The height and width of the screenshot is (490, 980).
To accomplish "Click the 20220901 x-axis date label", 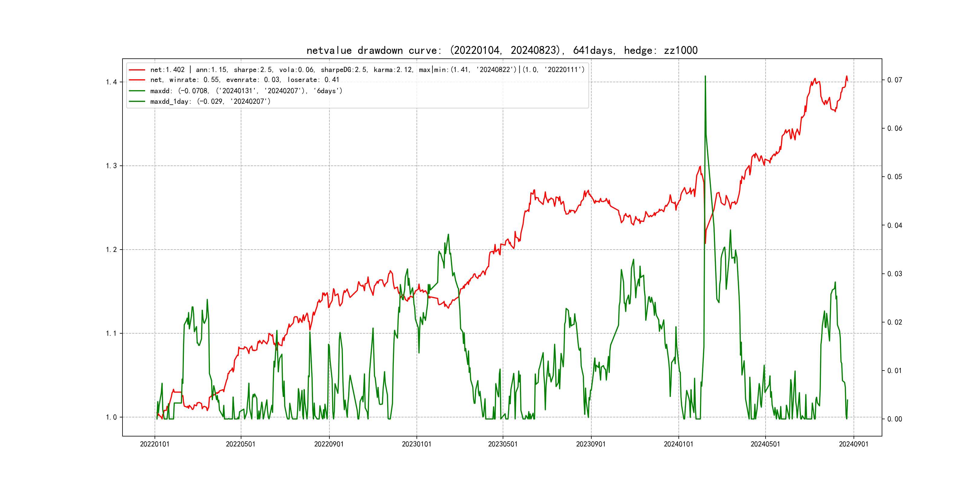I will coord(329,444).
